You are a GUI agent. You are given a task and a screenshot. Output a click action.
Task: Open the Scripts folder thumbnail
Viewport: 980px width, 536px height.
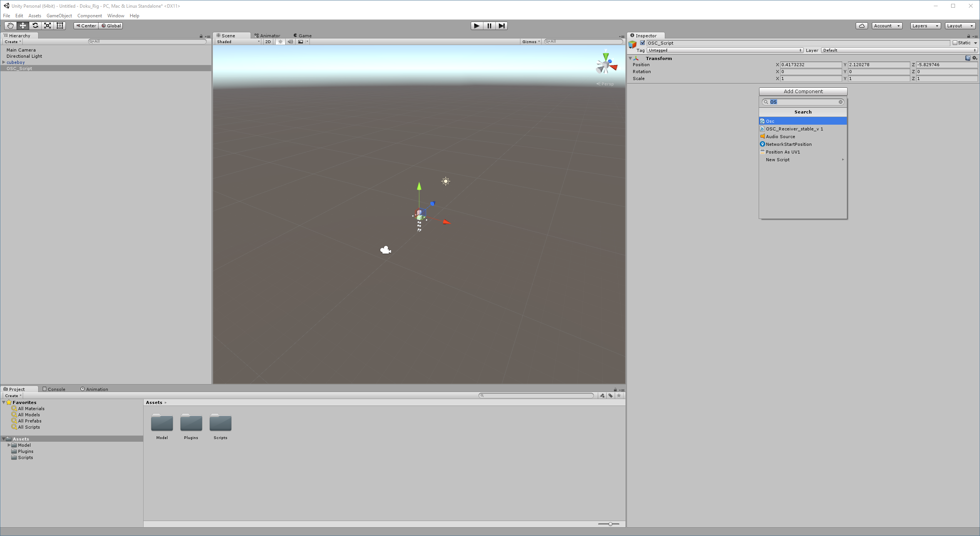220,423
